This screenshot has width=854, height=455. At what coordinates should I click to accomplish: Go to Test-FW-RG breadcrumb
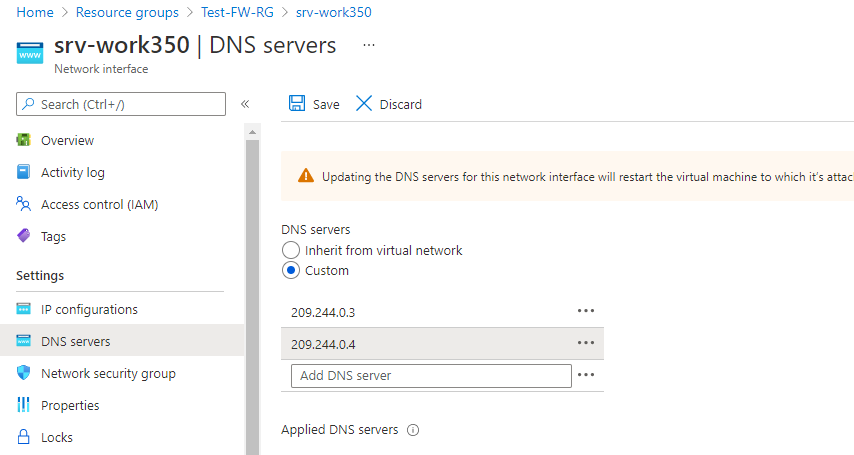click(x=237, y=13)
